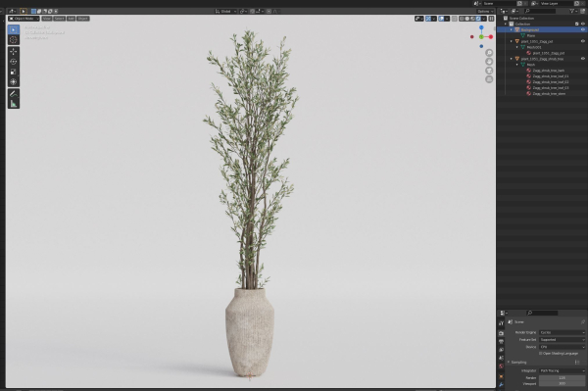588x391 pixels.
Task: Click the Viewport samples field
Action: (562, 384)
